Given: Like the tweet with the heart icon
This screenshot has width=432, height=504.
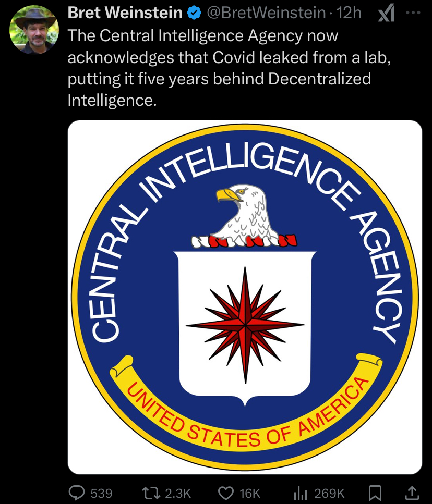Looking at the screenshot, I should (226, 493).
